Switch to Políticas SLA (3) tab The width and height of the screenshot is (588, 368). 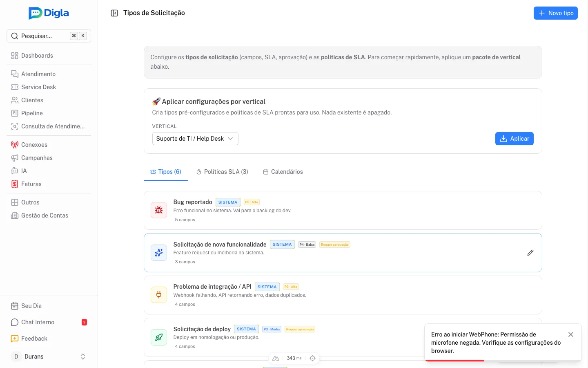pos(222,172)
